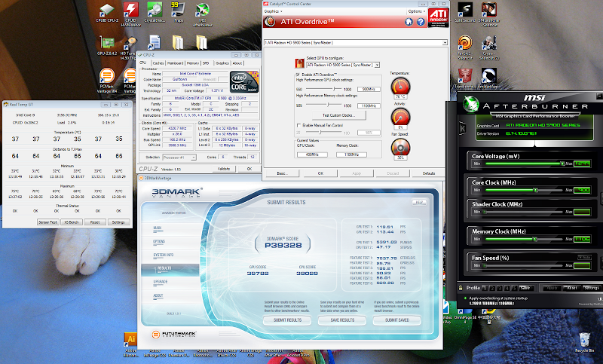This screenshot has width=603, height=364.
Task: Click the Afterburner green jet logo
Action: 470,105
